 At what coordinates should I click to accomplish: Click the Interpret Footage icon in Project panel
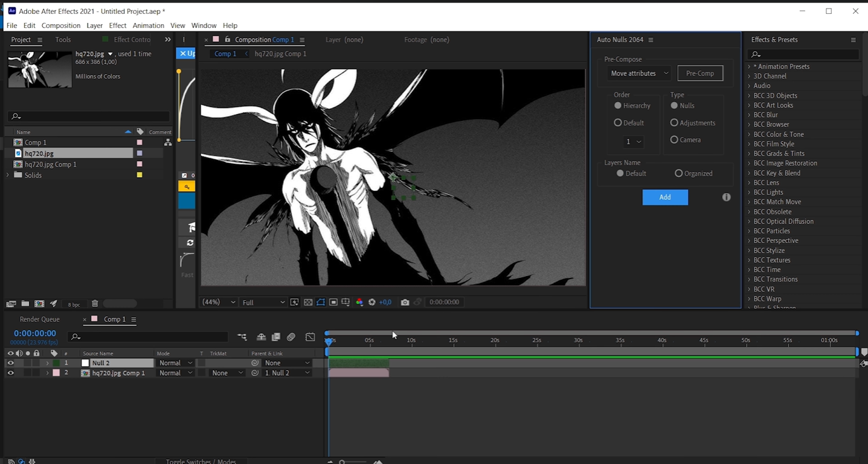pyautogui.click(x=11, y=303)
